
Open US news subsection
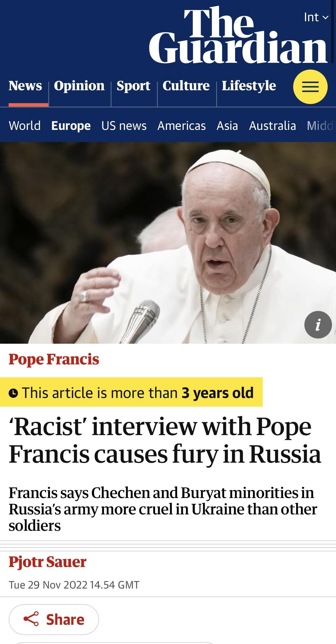pyautogui.click(x=124, y=126)
